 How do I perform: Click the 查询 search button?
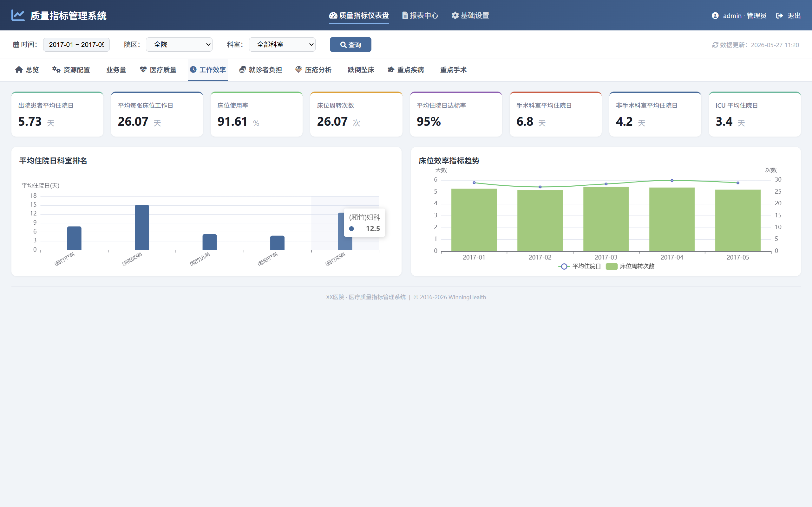[350, 45]
